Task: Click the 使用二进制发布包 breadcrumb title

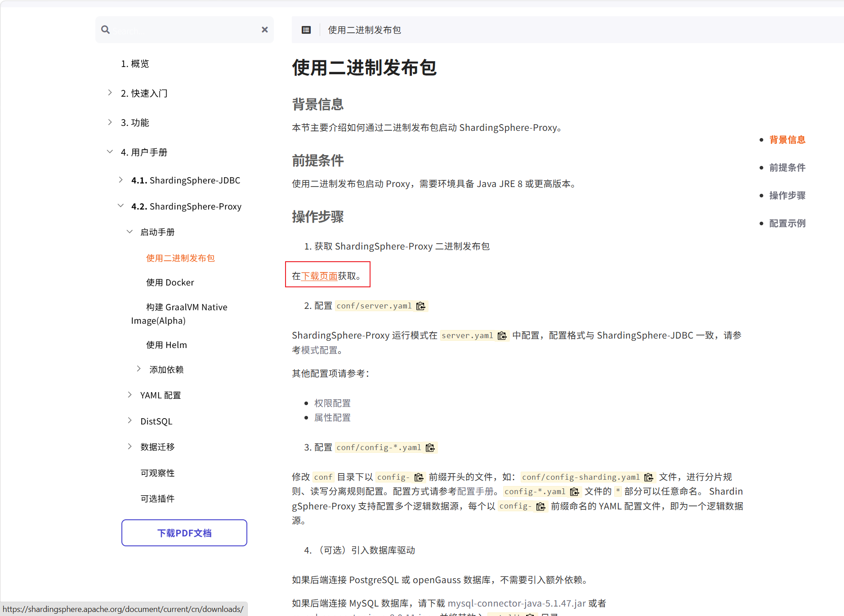Action: pos(364,30)
